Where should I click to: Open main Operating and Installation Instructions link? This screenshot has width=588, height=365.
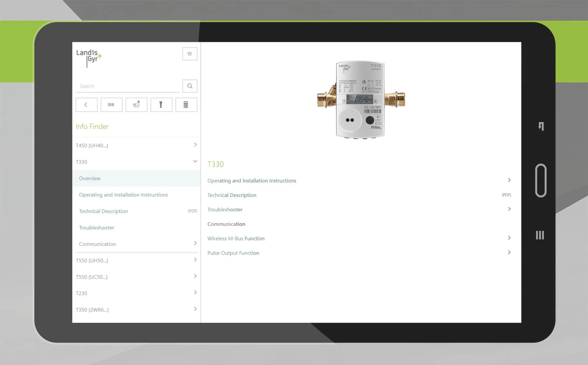pyautogui.click(x=252, y=181)
